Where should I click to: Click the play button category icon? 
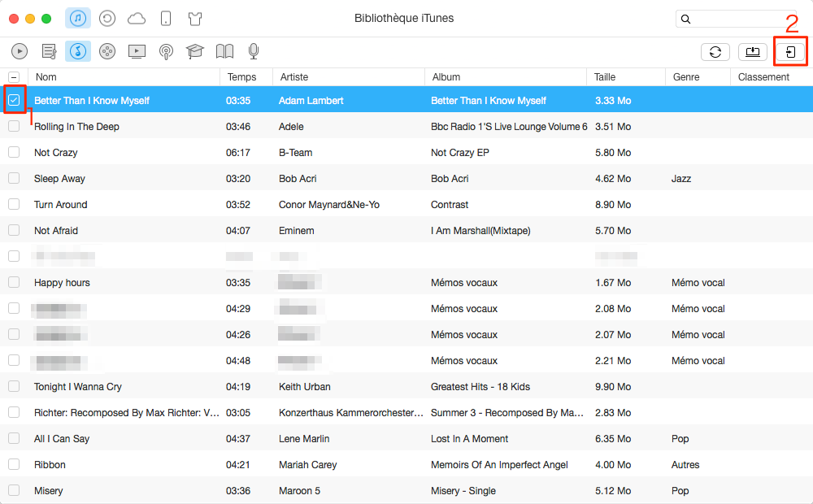pyautogui.click(x=20, y=51)
